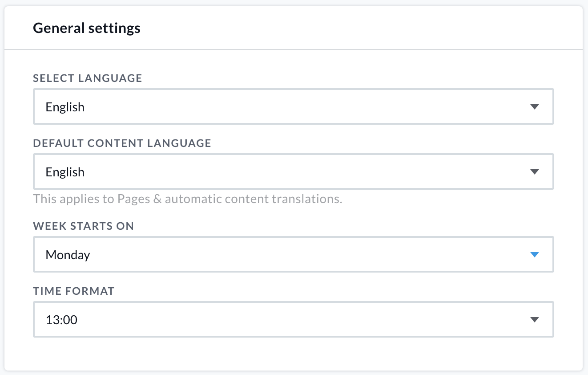
Task: Click the WEEK STARTS ON field label
Action: pyautogui.click(x=83, y=226)
